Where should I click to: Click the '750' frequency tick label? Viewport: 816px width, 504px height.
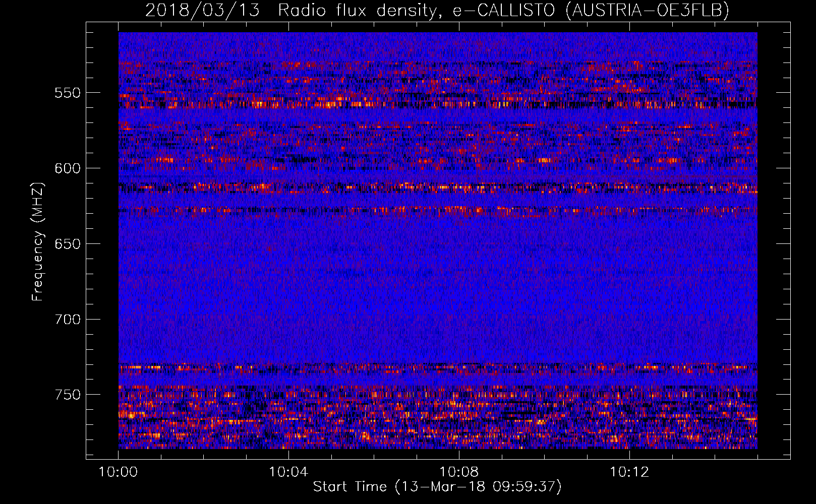click(68, 395)
